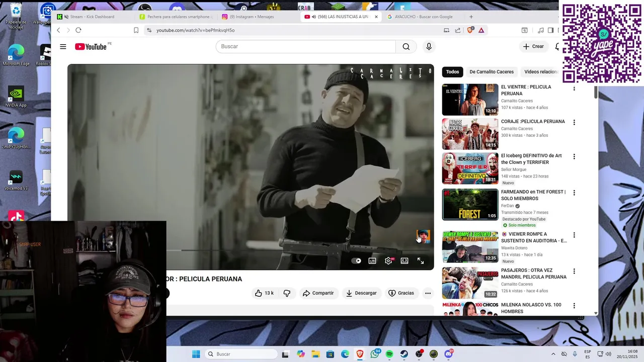Click in the YouTube Buscar search field
Screen dimensions: 644x362
point(306,46)
